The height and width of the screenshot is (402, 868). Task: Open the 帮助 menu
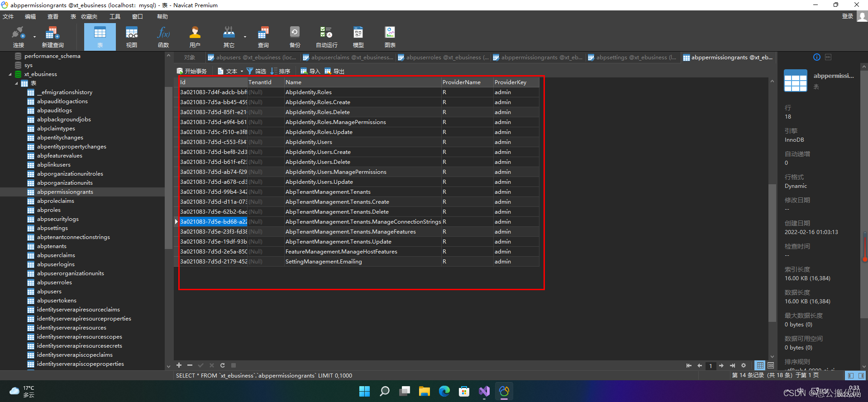[x=162, y=17]
